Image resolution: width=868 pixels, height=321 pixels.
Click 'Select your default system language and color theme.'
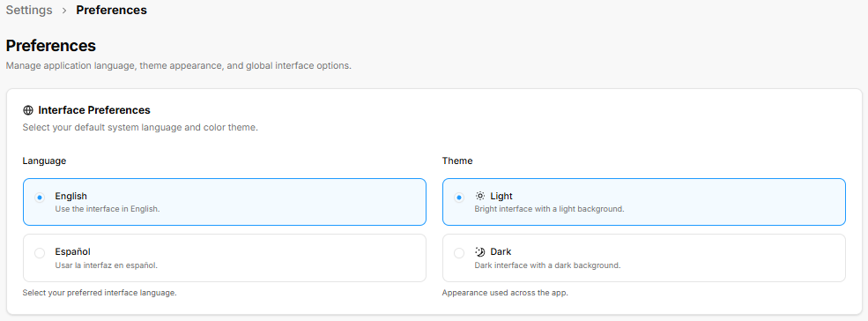tap(140, 128)
